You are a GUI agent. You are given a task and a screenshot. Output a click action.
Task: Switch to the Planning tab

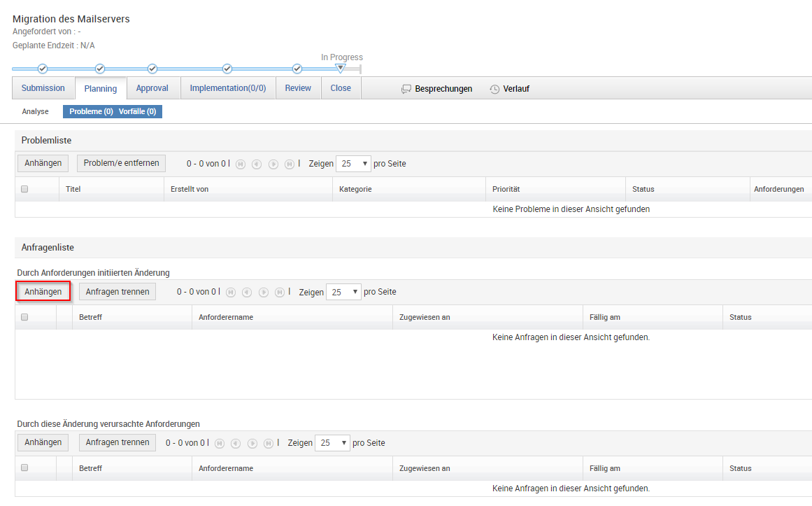[101, 89]
